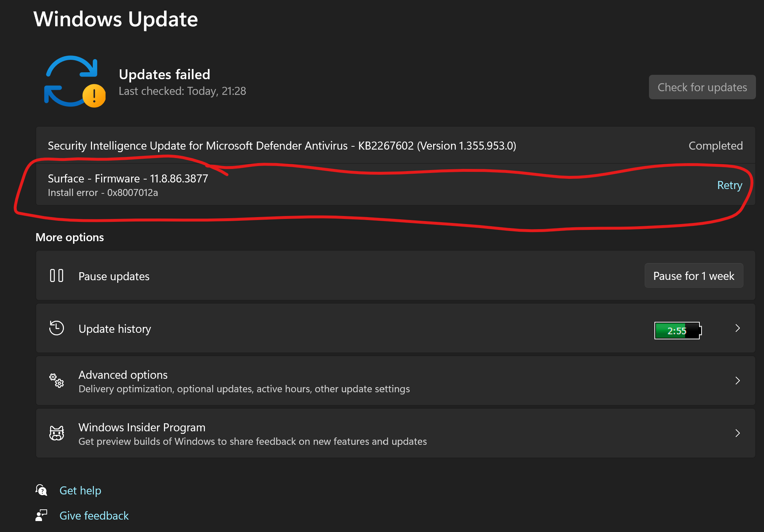
Task: Select the Update history row label
Action: coord(115,329)
